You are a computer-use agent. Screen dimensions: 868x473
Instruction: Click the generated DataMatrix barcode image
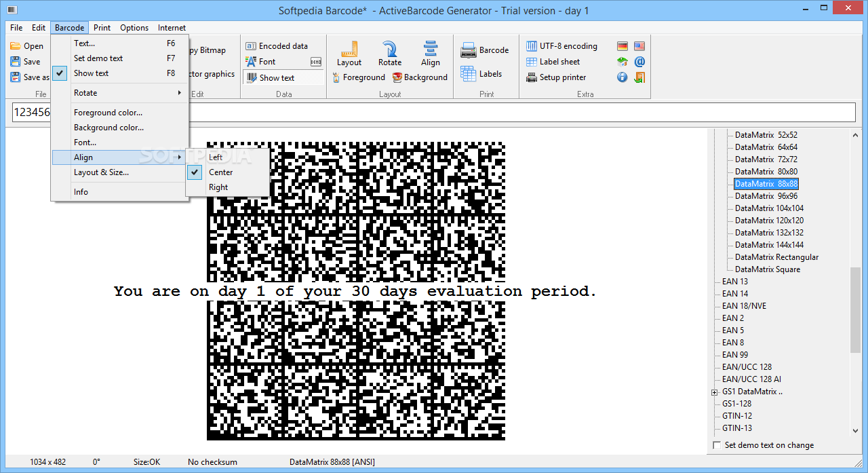click(x=356, y=290)
